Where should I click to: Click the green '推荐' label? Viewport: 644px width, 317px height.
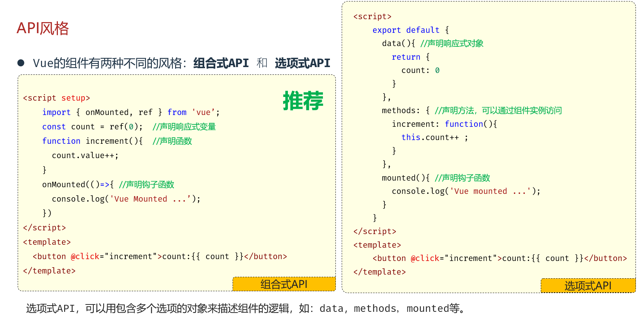(303, 101)
